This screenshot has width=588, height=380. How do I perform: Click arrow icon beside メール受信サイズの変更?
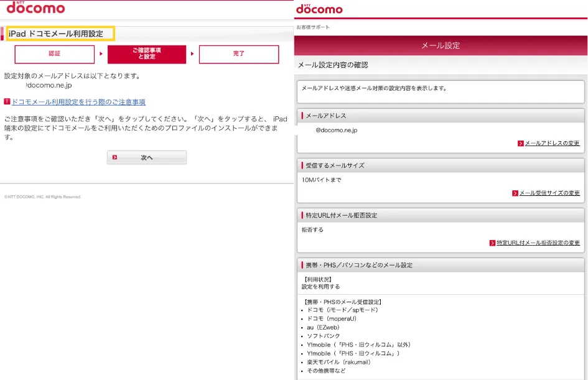[515, 193]
